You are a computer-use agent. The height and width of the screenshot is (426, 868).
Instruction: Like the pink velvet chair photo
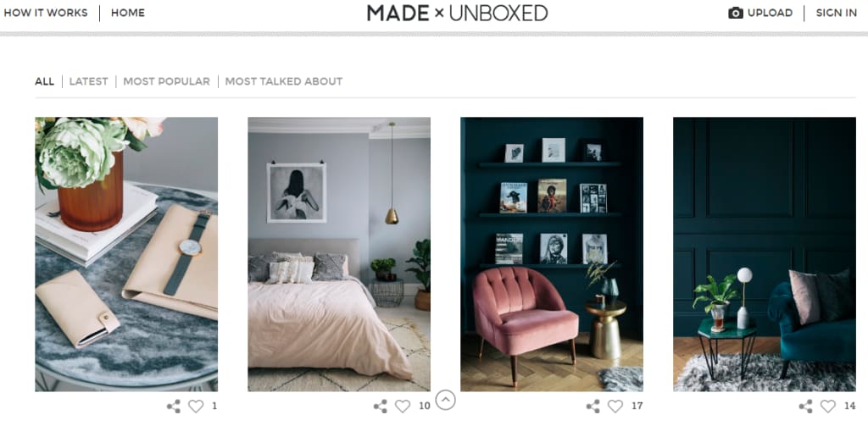point(615,407)
